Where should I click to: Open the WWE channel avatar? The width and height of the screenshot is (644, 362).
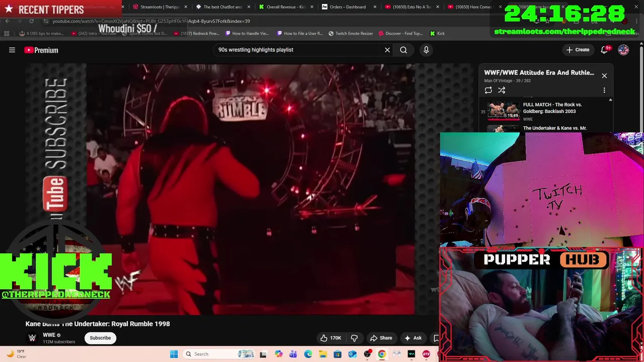[32, 338]
